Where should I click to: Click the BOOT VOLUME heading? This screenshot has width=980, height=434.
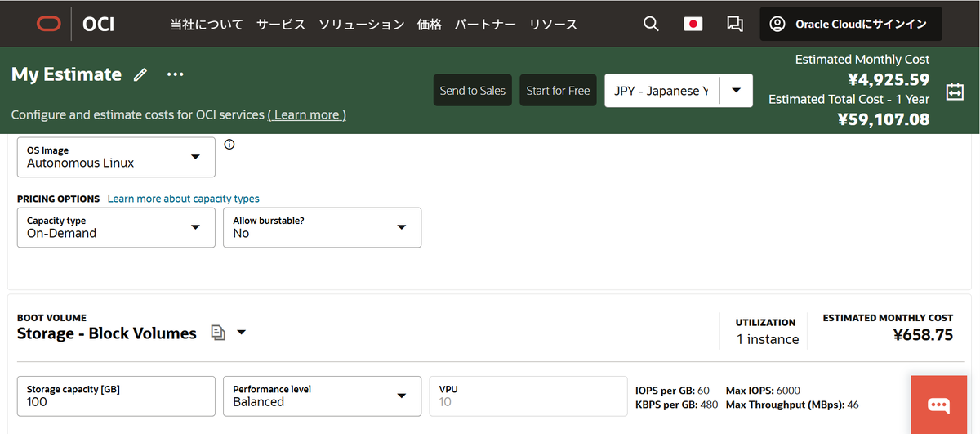(51, 318)
